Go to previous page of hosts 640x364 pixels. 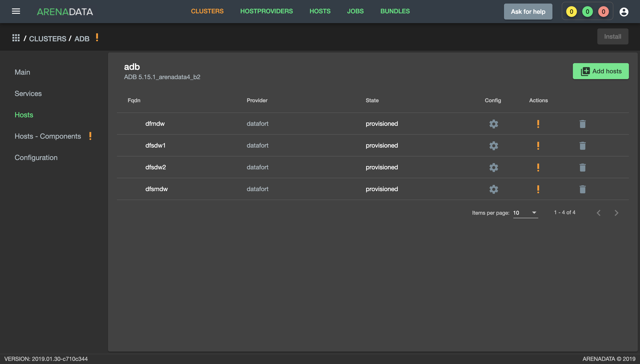point(598,213)
